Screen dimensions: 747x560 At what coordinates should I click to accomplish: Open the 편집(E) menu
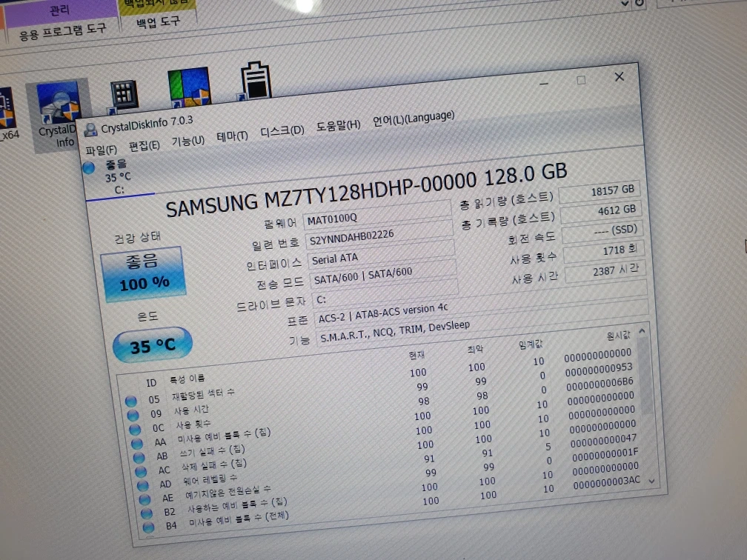click(x=145, y=146)
